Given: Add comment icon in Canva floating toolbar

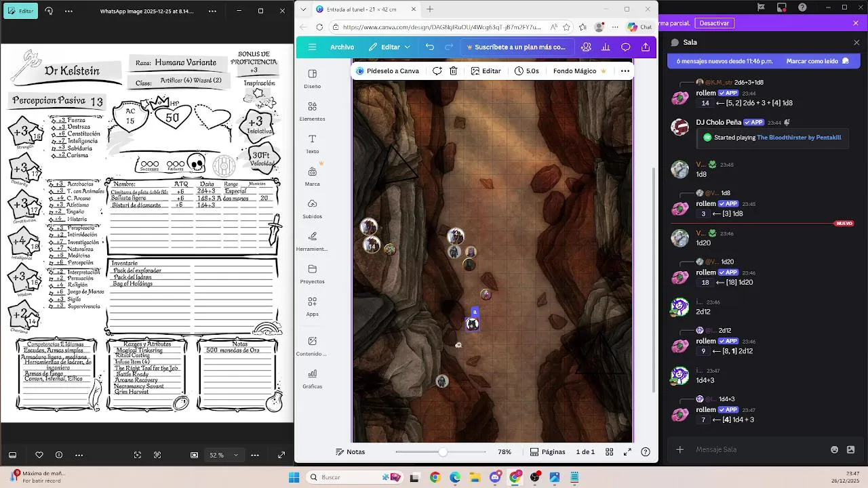Looking at the screenshot, I should pyautogui.click(x=437, y=70).
